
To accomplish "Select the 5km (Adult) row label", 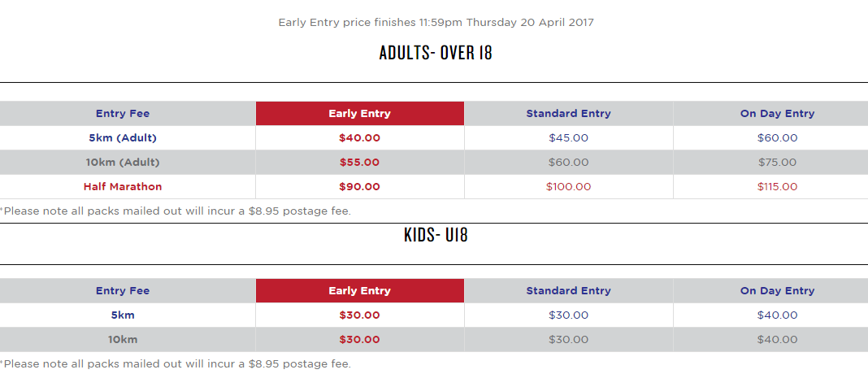I will click(x=123, y=138).
